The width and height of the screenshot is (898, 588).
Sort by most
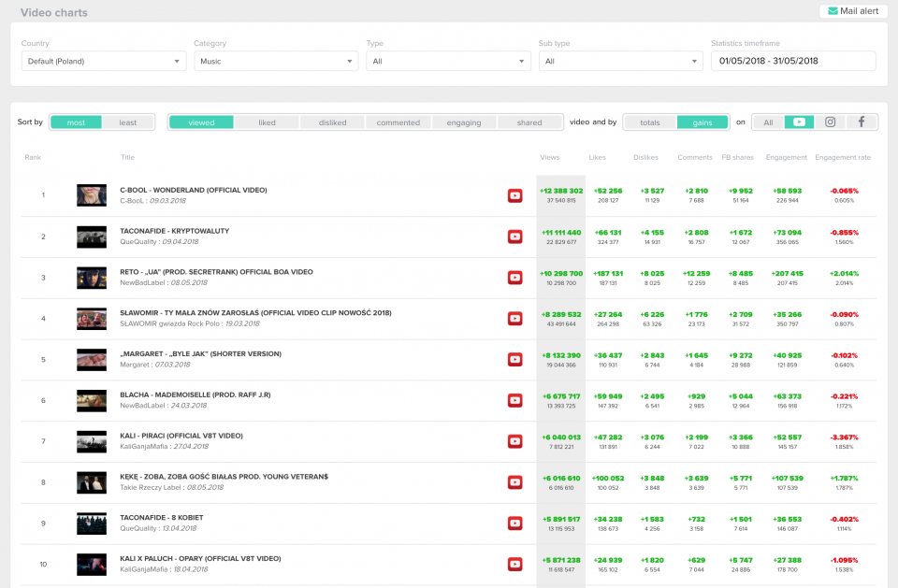pos(76,122)
